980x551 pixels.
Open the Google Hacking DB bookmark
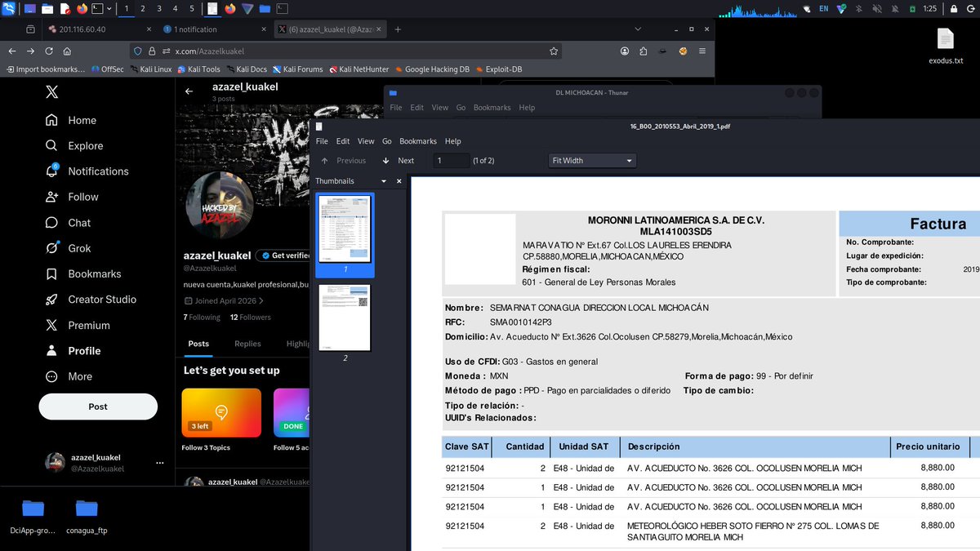pos(431,69)
